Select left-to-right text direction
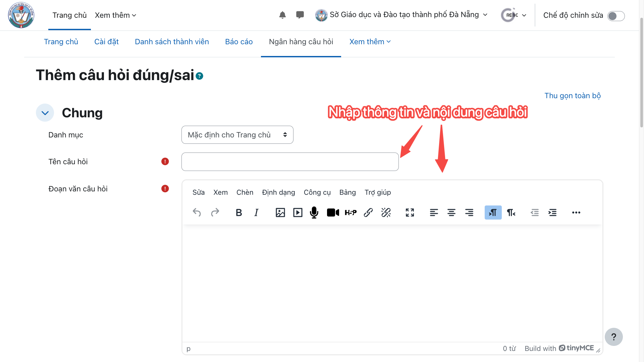The height and width of the screenshot is (362, 644). (493, 213)
